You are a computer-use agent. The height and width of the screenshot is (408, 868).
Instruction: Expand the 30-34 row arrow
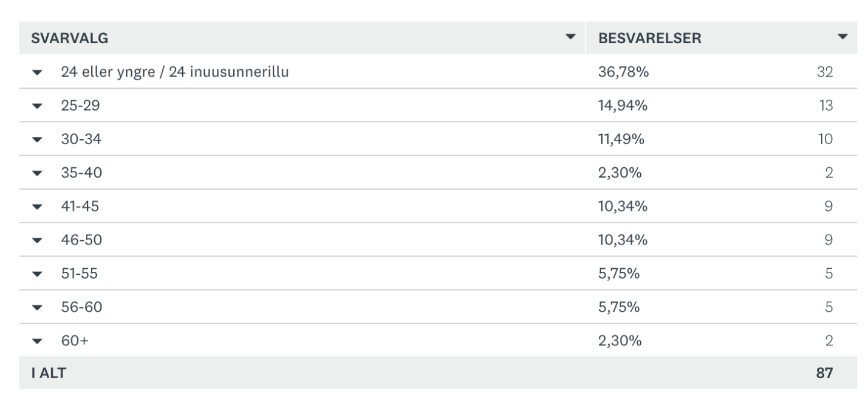pyautogui.click(x=38, y=140)
